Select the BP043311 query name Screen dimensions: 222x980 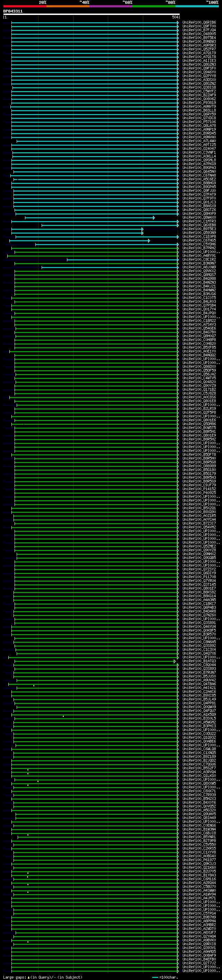[13, 11]
